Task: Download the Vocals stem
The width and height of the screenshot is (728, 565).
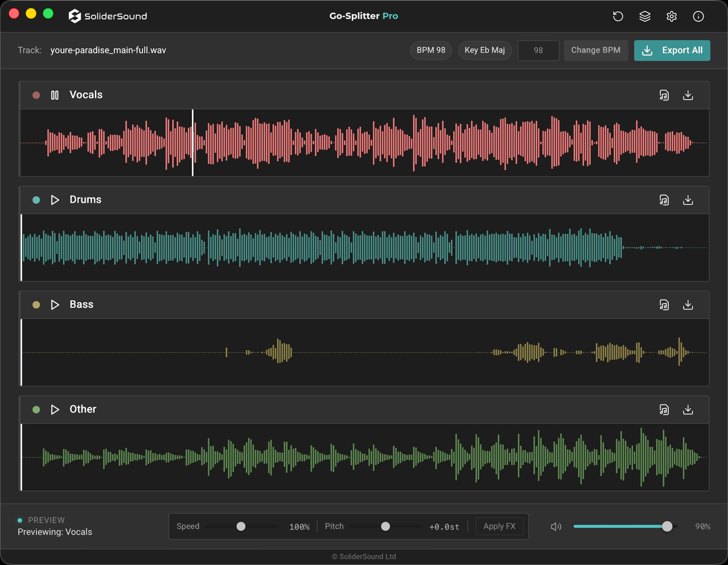Action: point(688,95)
